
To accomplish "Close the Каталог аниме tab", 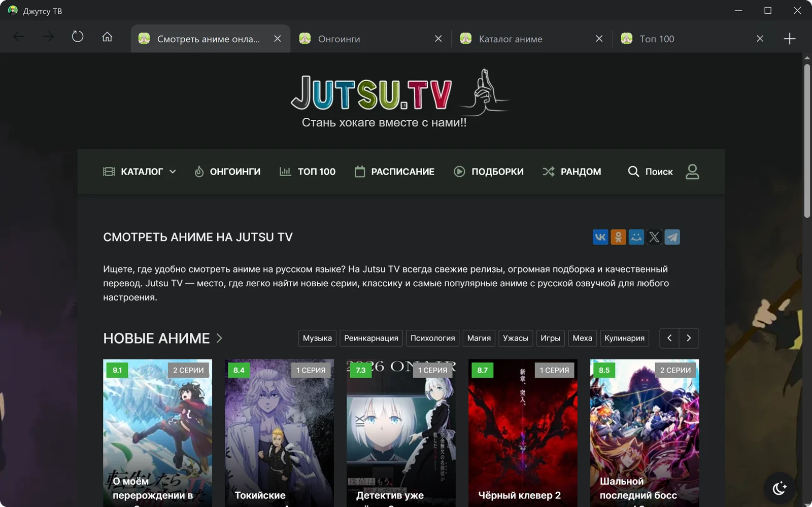I will pyautogui.click(x=599, y=39).
